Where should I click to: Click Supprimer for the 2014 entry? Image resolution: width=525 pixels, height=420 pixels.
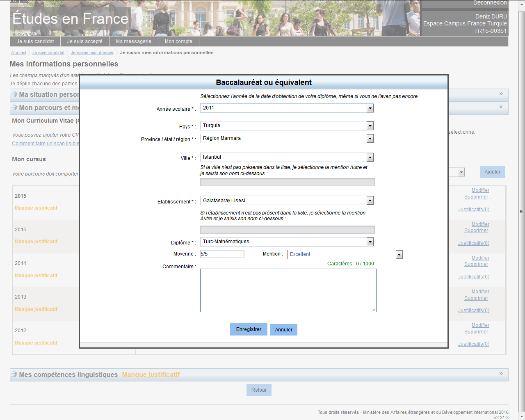(476, 264)
